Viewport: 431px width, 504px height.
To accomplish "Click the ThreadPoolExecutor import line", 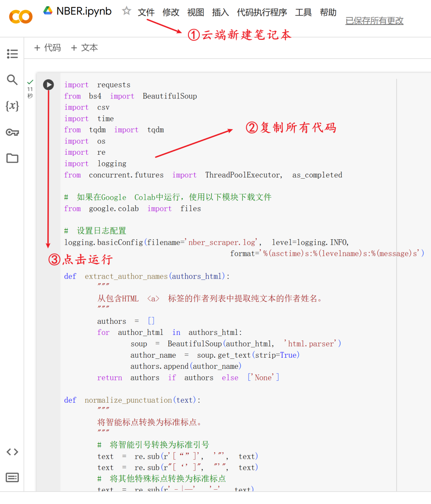I will pyautogui.click(x=203, y=175).
